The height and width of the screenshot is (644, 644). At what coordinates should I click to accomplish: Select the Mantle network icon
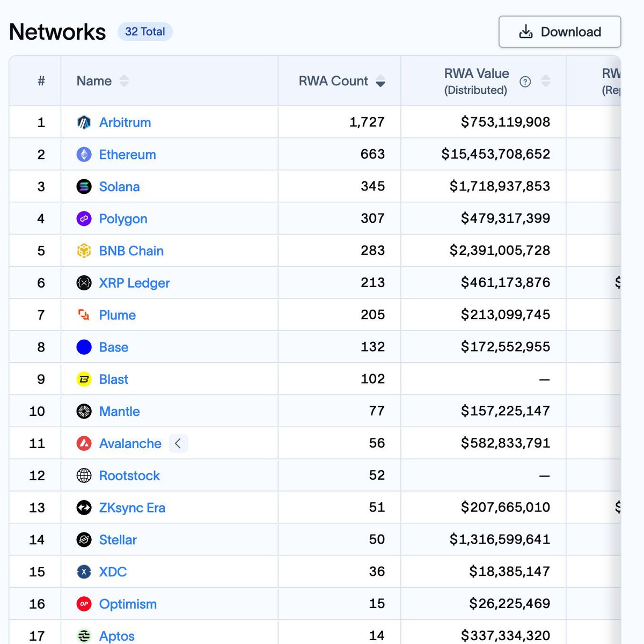pos(84,411)
